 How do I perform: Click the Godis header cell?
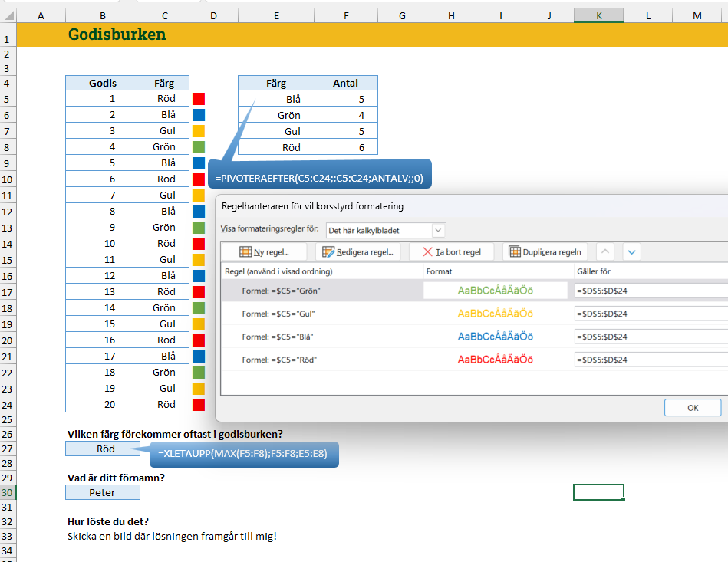click(x=103, y=83)
